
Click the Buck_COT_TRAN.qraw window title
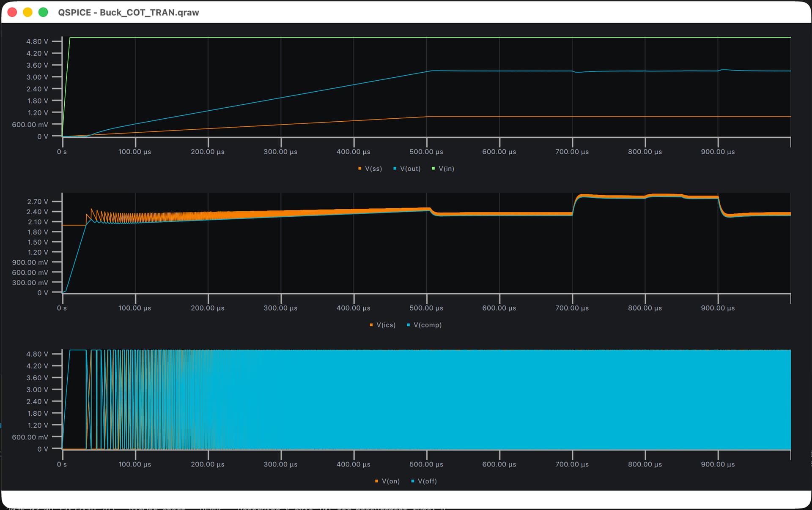[x=129, y=12]
